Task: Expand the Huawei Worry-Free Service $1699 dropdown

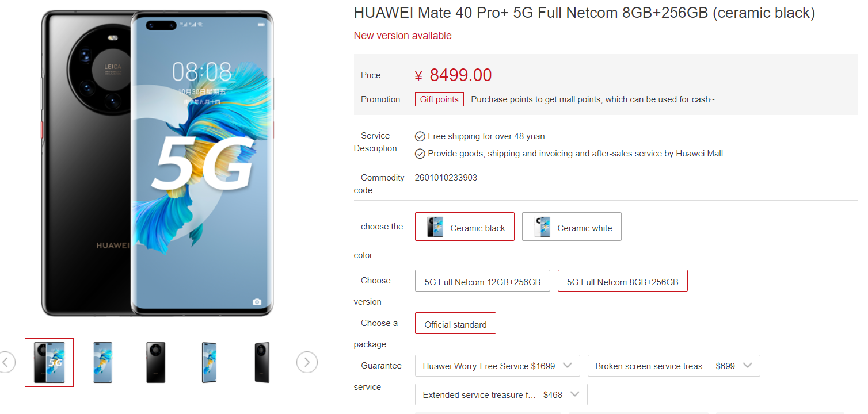Action: coord(497,365)
